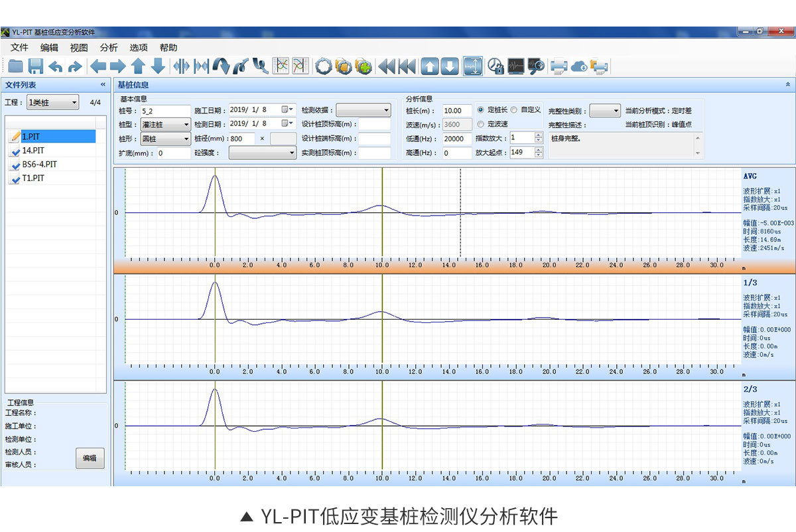Toggle the checkmark beside 14.PIT
The image size is (796, 532).
click(x=15, y=151)
